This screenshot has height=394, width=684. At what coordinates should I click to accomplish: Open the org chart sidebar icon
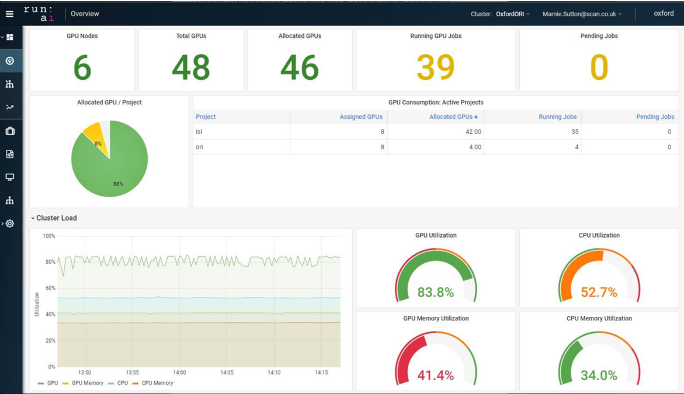pyautogui.click(x=10, y=200)
